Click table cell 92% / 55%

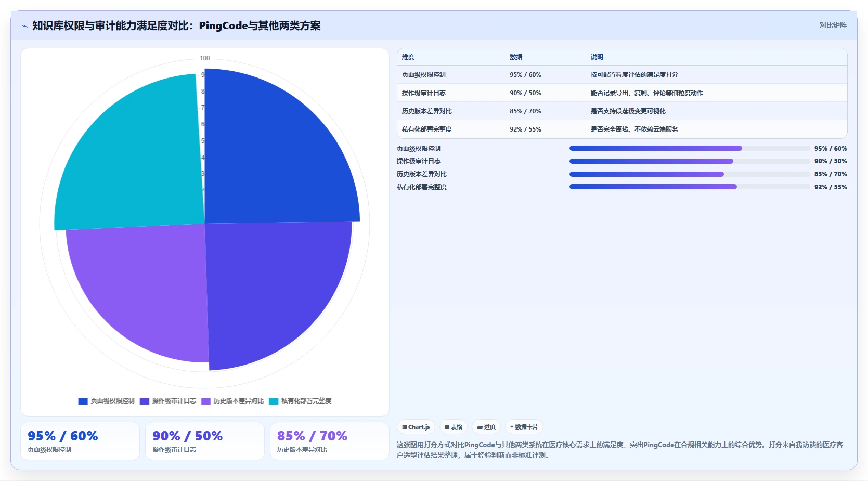click(x=525, y=129)
